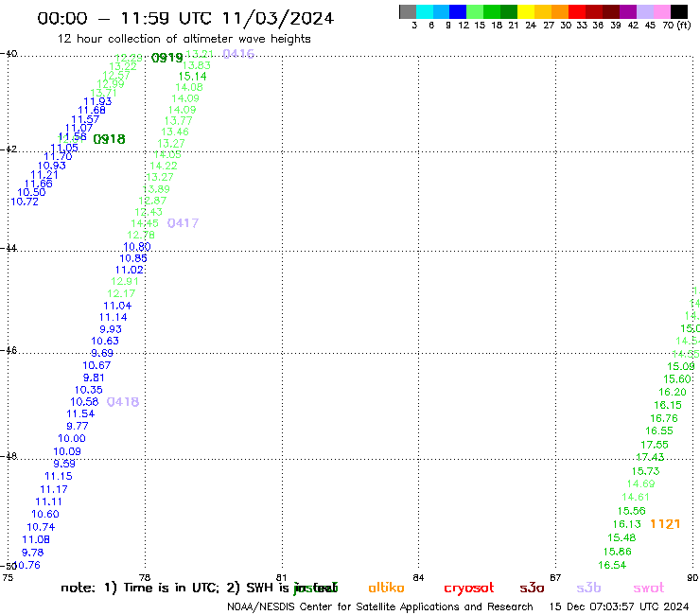The width and height of the screenshot is (700, 615).
Task: Click the orange '1121' time marker
Action: point(665,524)
